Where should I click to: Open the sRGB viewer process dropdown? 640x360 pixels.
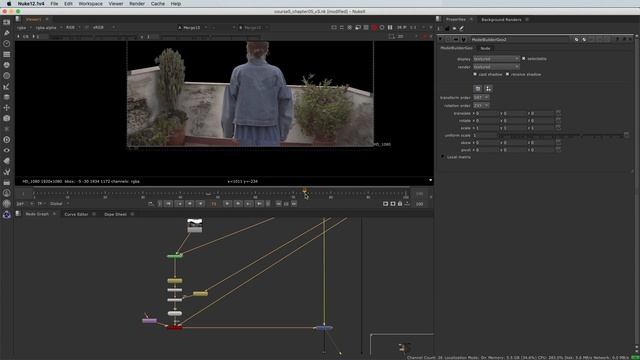104,27
